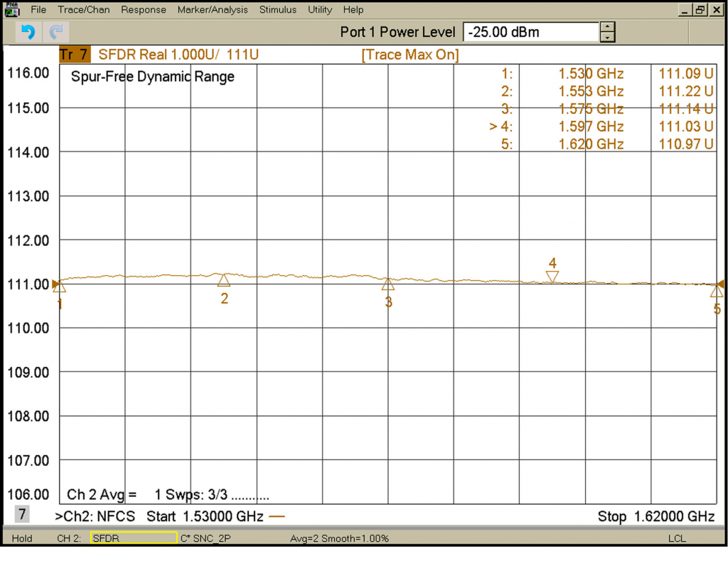Decrease Port 1 power with down arrow

[607, 37]
